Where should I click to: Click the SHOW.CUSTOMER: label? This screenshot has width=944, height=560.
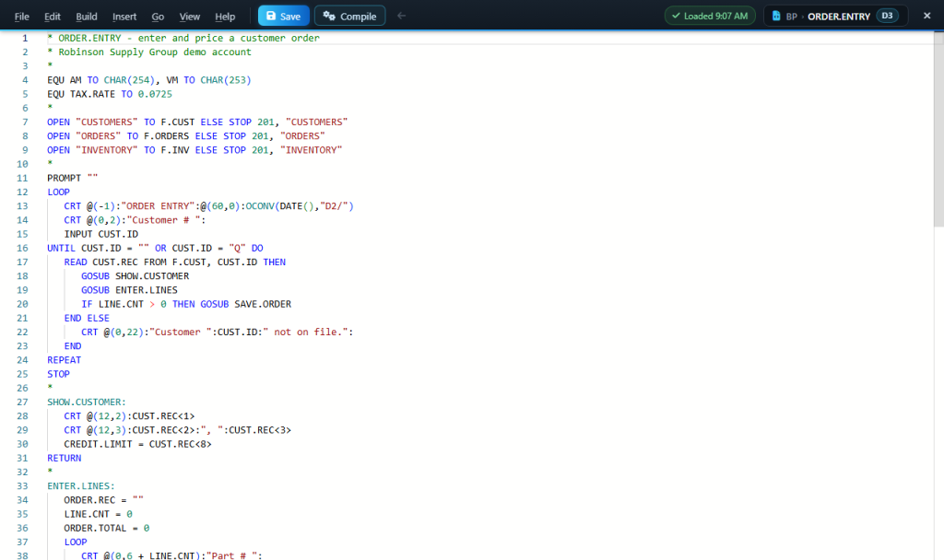coord(87,402)
